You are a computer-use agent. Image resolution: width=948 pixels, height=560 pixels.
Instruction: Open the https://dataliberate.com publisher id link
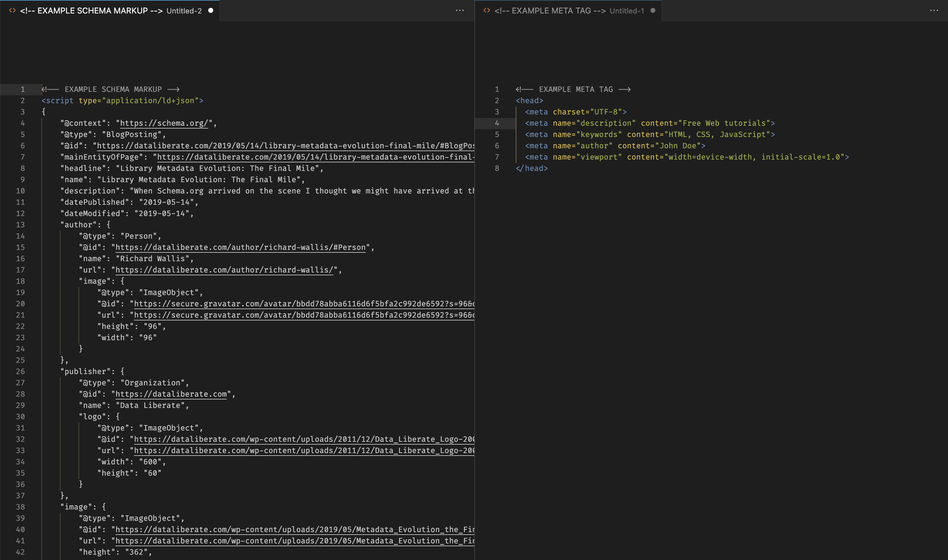(x=171, y=394)
